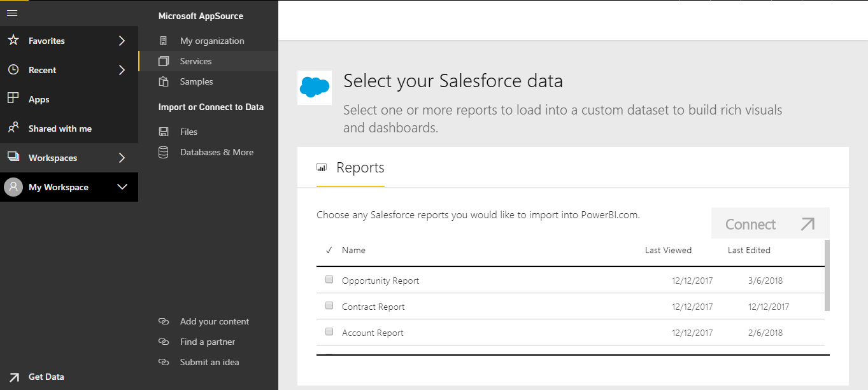
Task: Expand the Favorites flyout chevron
Action: click(x=122, y=41)
